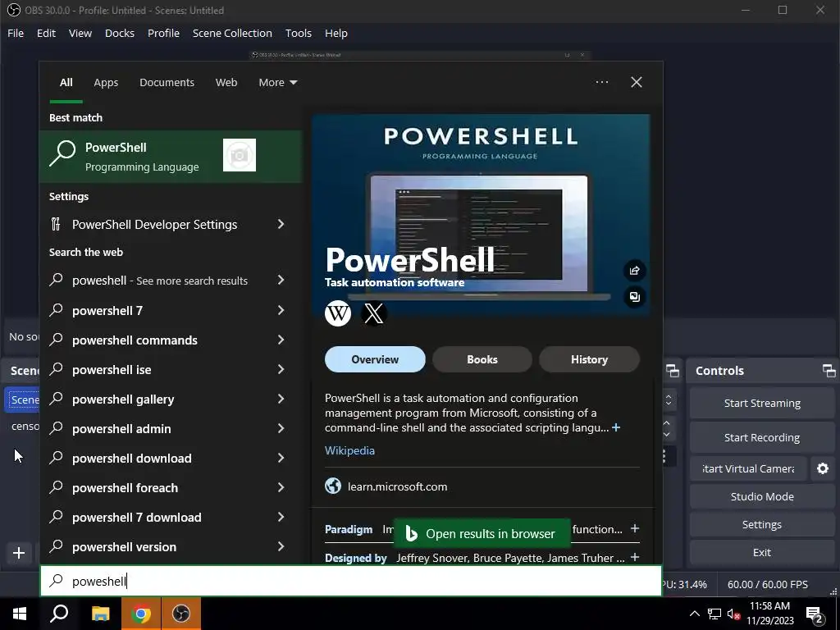Screen dimensions: 840x630
Task: Open the More filter dropdown
Action: 277,83
